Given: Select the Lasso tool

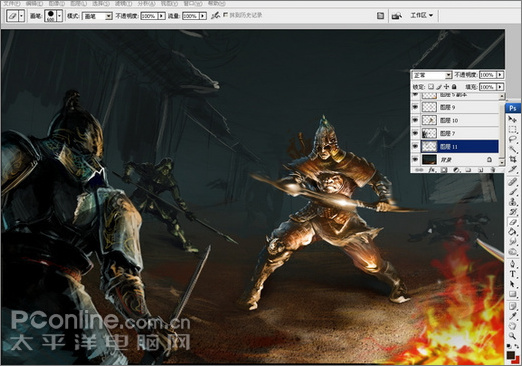Looking at the screenshot, I should tap(512, 139).
